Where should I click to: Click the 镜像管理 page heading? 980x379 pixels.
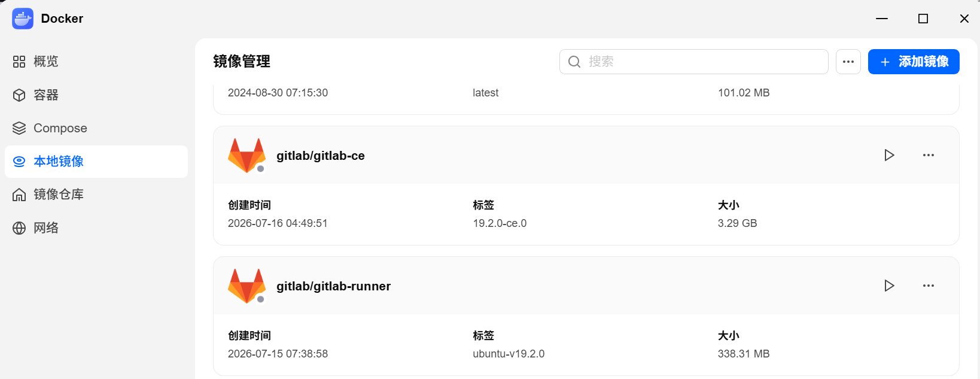(x=242, y=62)
